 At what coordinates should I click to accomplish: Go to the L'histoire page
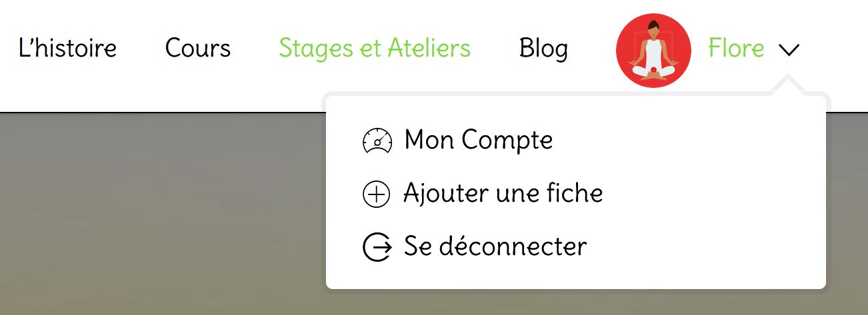point(67,49)
